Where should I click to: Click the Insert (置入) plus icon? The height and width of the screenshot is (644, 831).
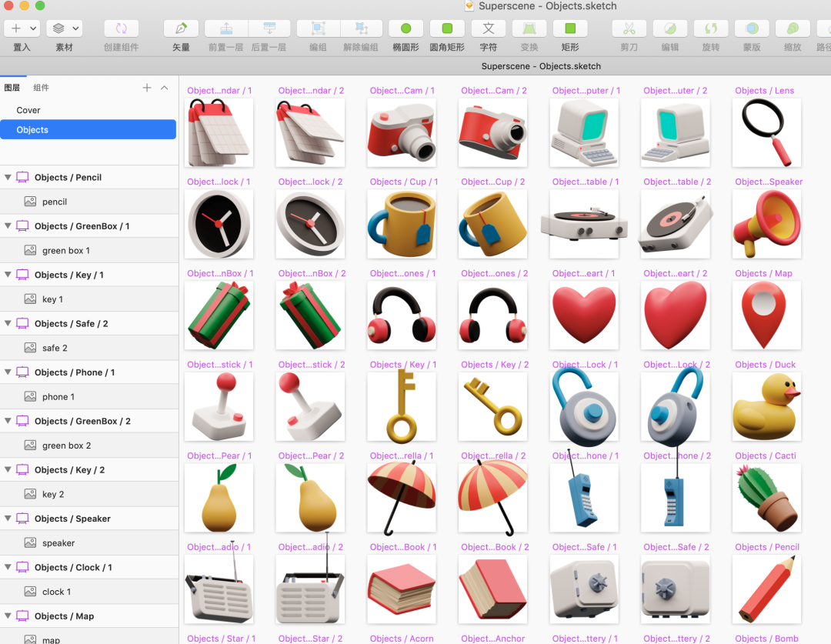coord(16,28)
